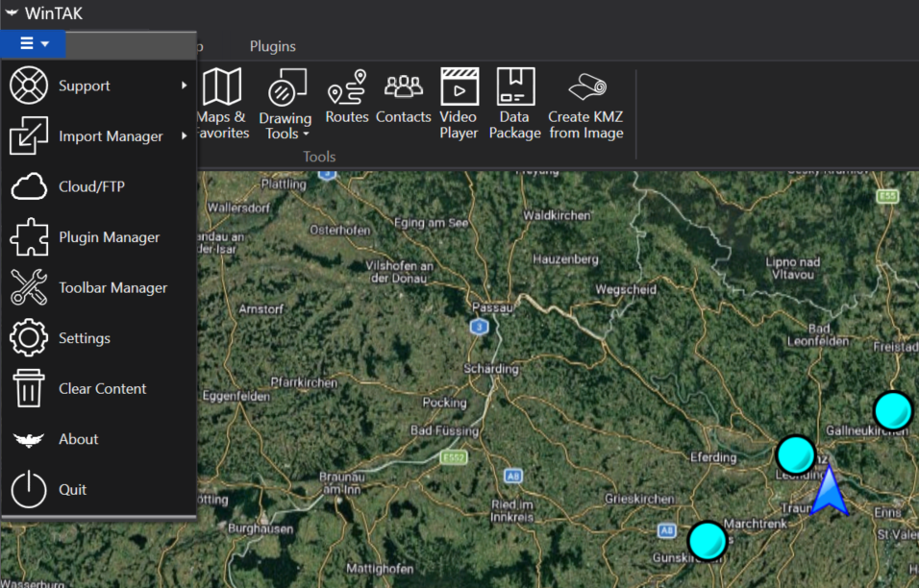Viewport: 919px width, 588px height.
Task: Click the cyan marker near Gallneukirchen
Action: (893, 410)
